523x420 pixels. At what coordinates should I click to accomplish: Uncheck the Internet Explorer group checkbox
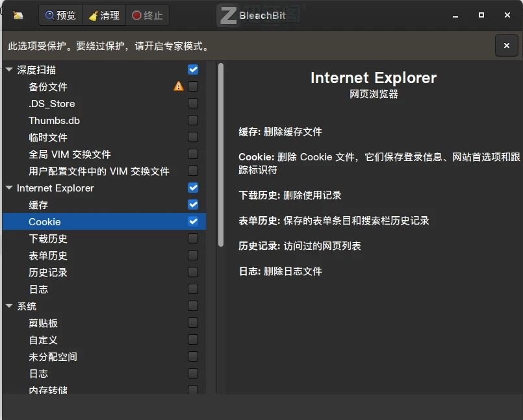click(x=193, y=188)
